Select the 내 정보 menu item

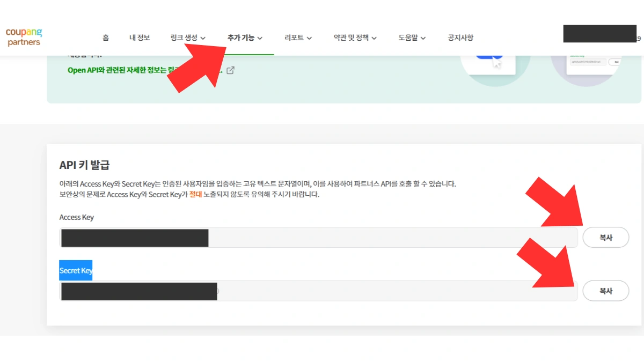click(140, 38)
